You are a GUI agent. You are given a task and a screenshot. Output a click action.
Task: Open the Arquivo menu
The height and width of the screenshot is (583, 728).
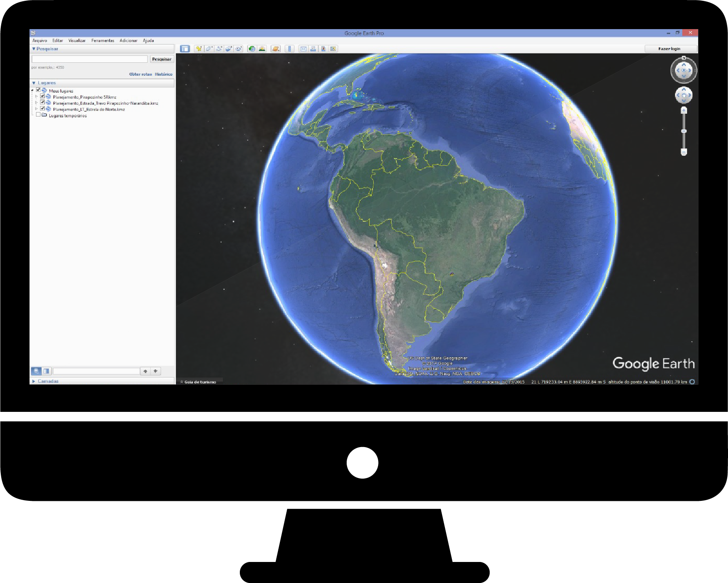[x=40, y=40]
